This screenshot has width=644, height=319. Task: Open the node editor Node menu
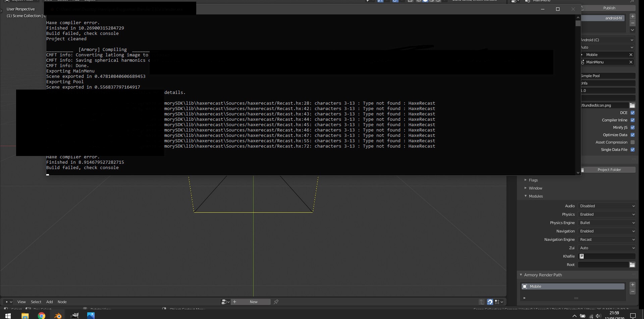pyautogui.click(x=62, y=302)
